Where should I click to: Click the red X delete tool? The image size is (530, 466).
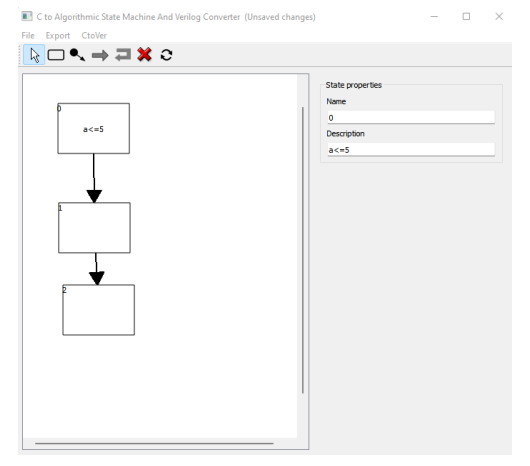[144, 54]
